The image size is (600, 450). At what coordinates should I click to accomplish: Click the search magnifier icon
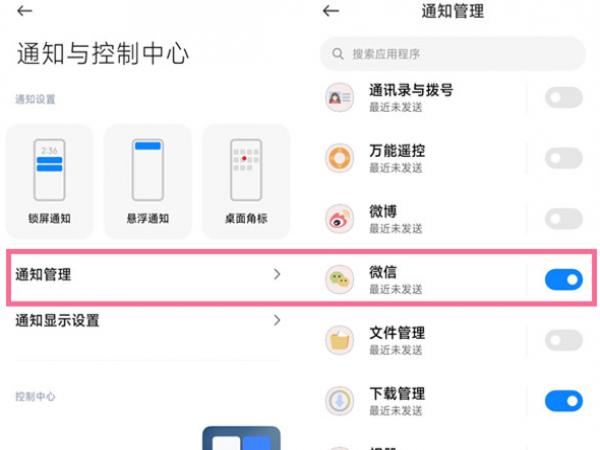pyautogui.click(x=338, y=54)
